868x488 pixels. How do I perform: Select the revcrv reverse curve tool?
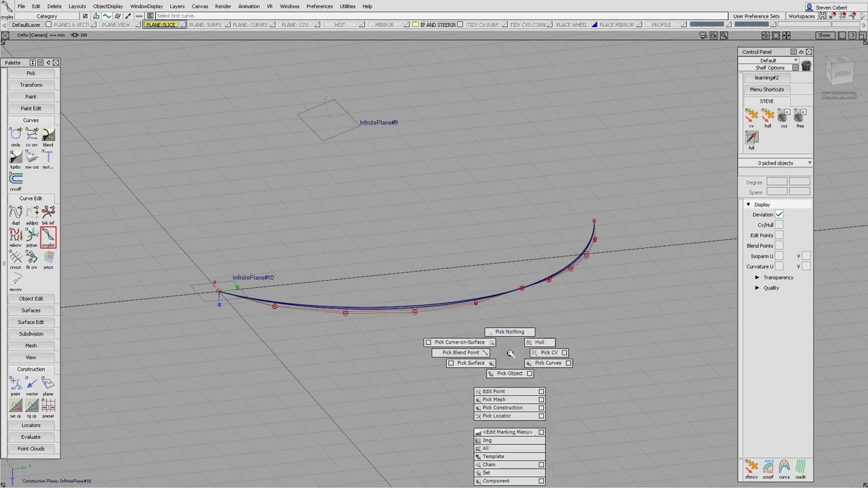16,281
